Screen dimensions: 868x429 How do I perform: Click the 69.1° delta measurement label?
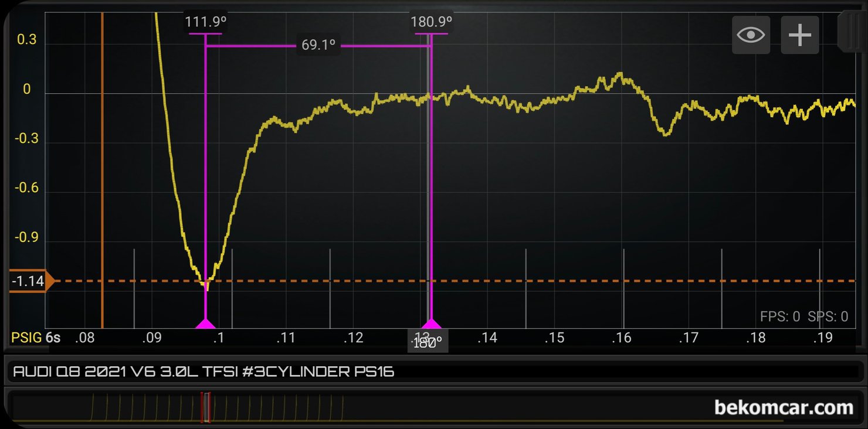tap(318, 45)
